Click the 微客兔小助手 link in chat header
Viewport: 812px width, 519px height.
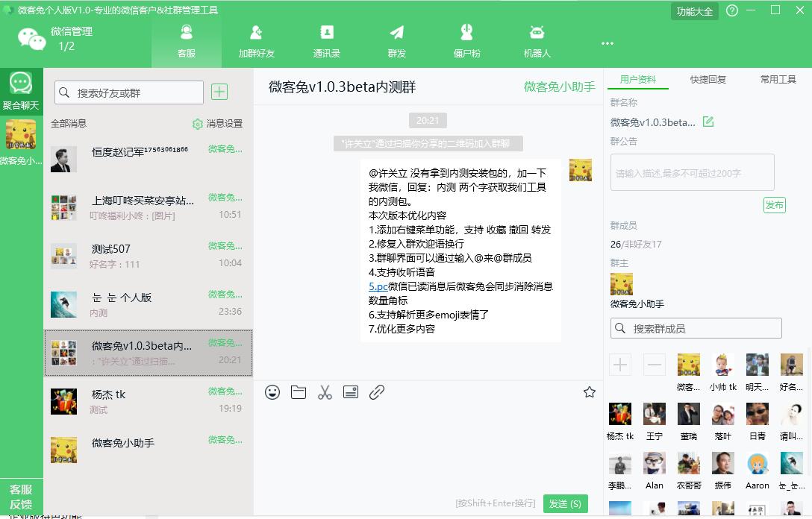click(559, 87)
